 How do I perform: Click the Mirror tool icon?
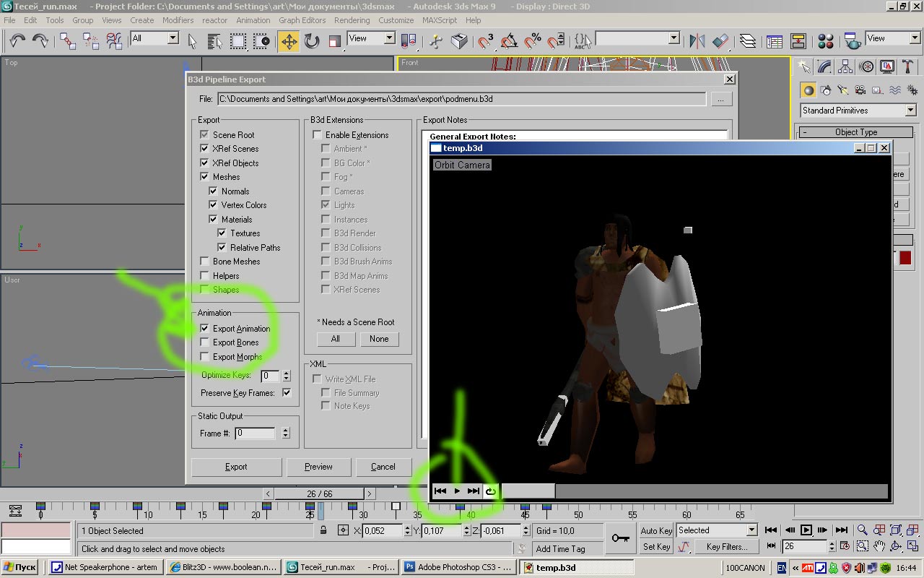click(x=697, y=41)
